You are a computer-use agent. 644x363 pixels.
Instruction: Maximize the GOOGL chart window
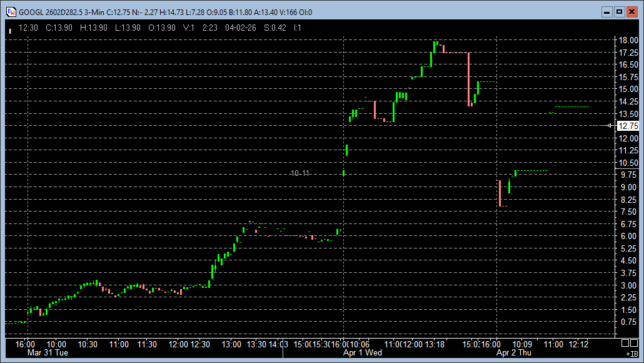coord(619,12)
